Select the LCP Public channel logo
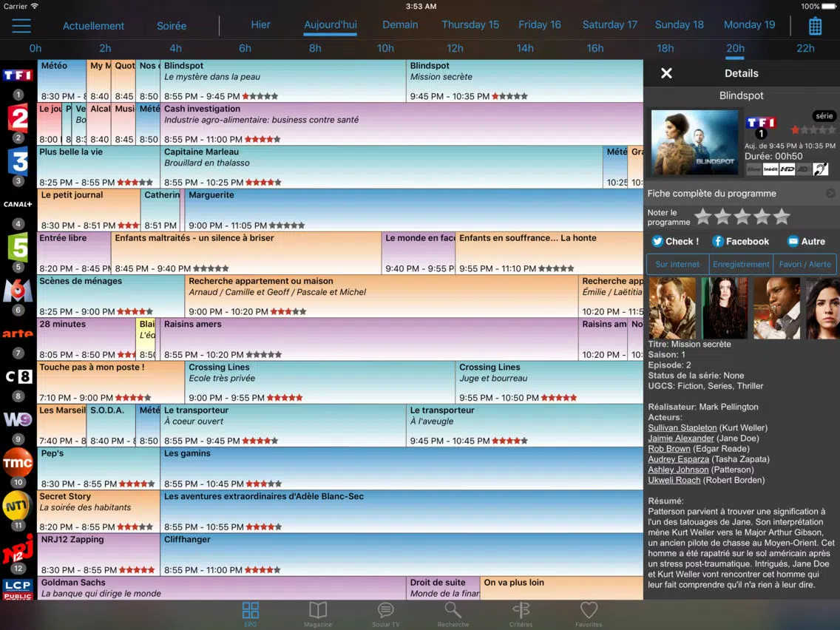Screen dimensions: 840x630 pyautogui.click(x=18, y=589)
